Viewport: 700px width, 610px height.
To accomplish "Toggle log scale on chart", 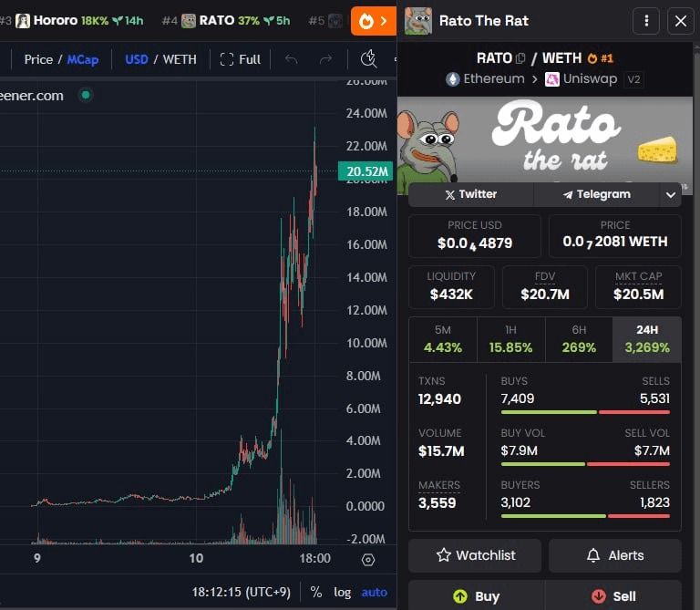I will click(x=343, y=592).
